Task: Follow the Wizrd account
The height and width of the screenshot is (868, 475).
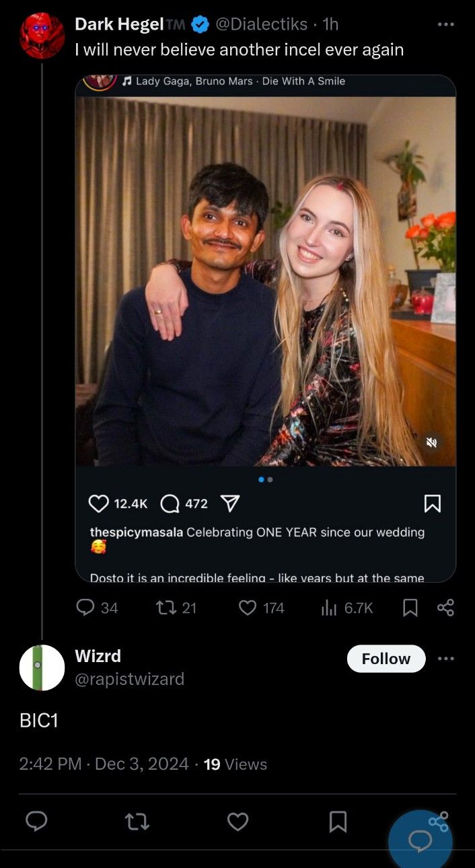Action: (x=386, y=659)
